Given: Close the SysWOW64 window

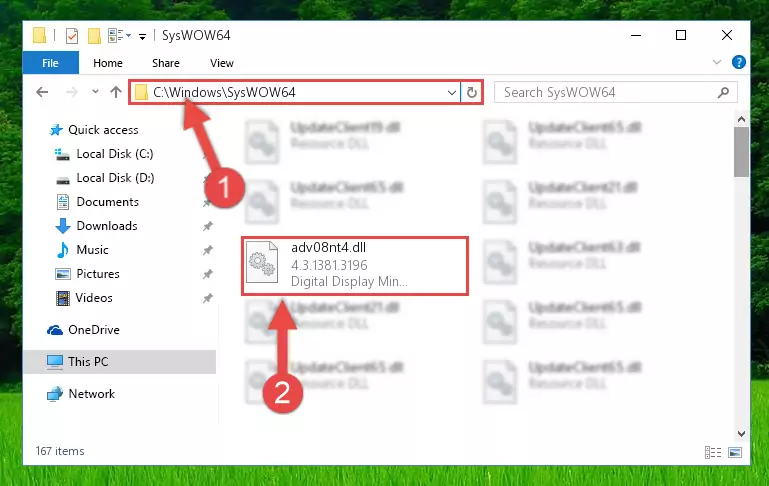Looking at the screenshot, I should (x=727, y=35).
